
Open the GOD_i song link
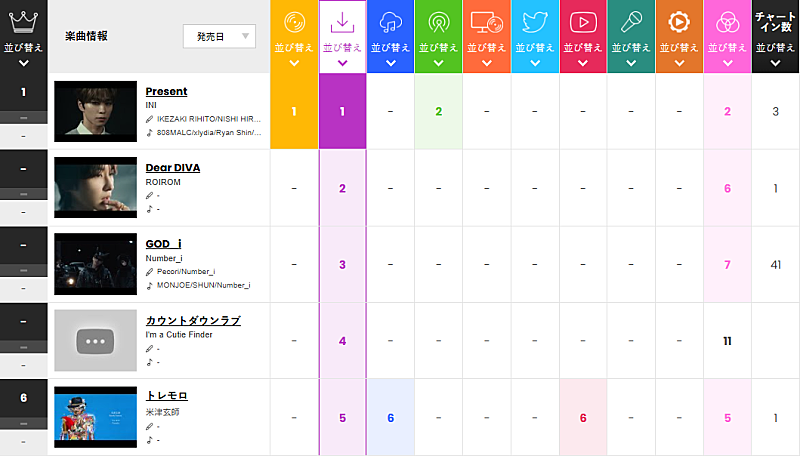[x=164, y=243]
